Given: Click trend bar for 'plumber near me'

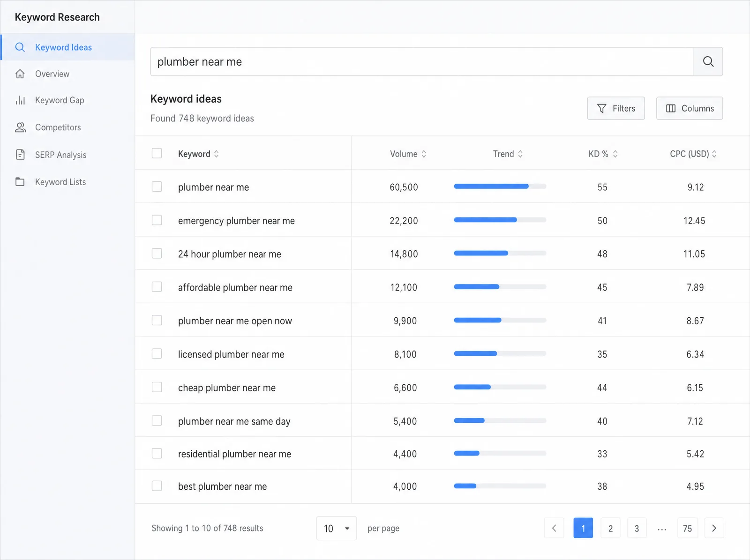Looking at the screenshot, I should coord(500,187).
